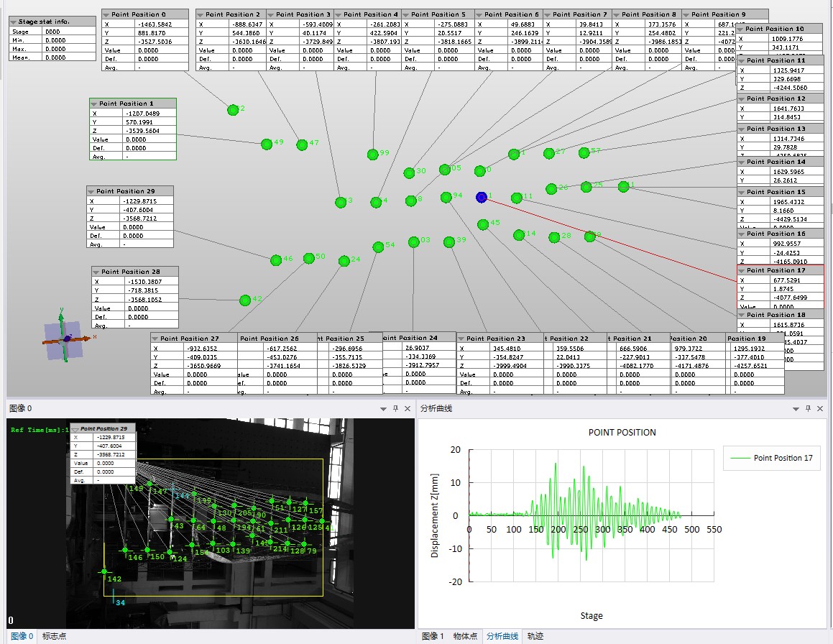
Task: Open the 图像 0 panel options dropdown
Action: [382, 408]
